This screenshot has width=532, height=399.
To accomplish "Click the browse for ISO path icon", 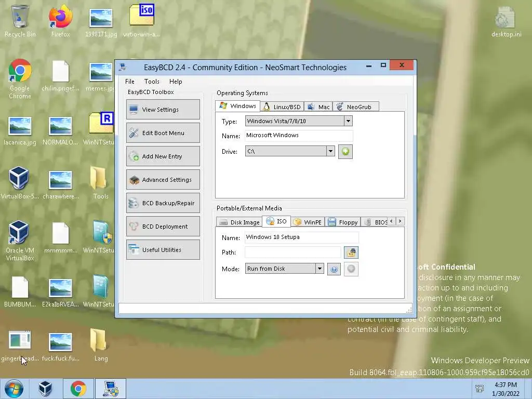I will [351, 252].
